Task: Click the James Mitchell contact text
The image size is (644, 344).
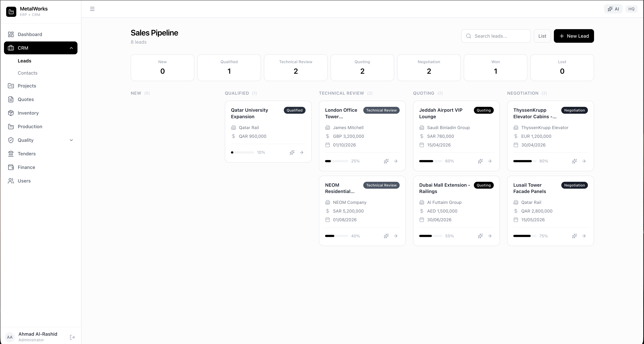Action: click(x=348, y=127)
